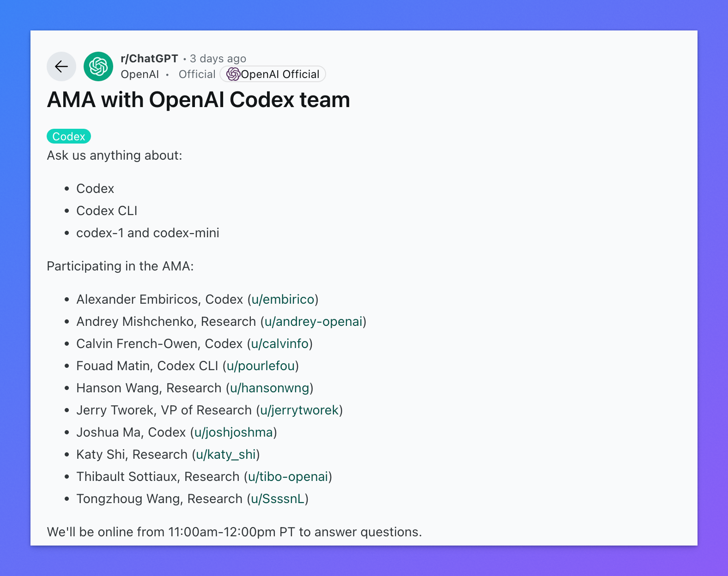Click the 'Ask us anything about:' line
The height and width of the screenshot is (576, 728).
click(115, 156)
